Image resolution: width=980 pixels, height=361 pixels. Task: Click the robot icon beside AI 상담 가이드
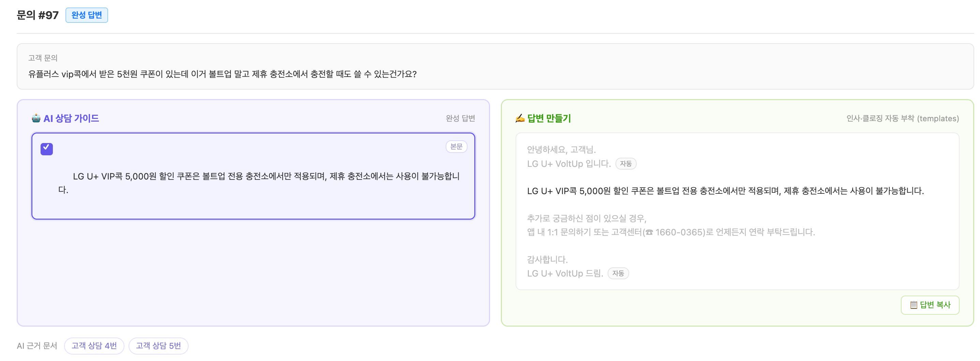coord(36,118)
